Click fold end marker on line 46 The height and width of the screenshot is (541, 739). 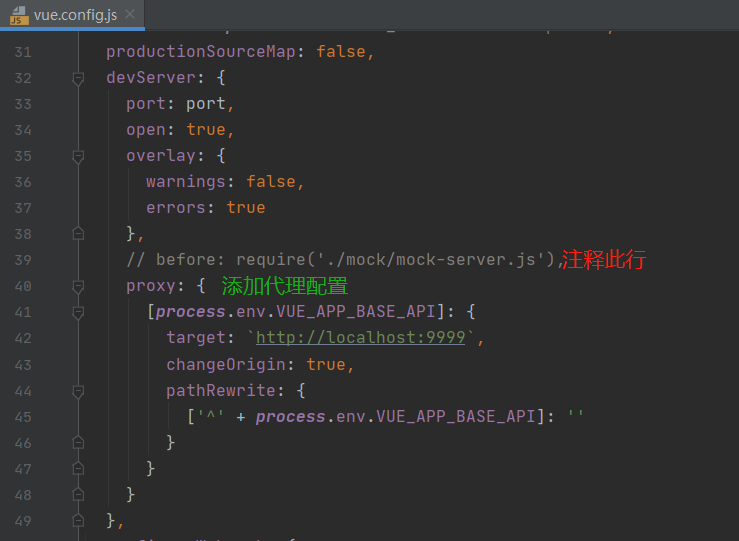coord(78,443)
